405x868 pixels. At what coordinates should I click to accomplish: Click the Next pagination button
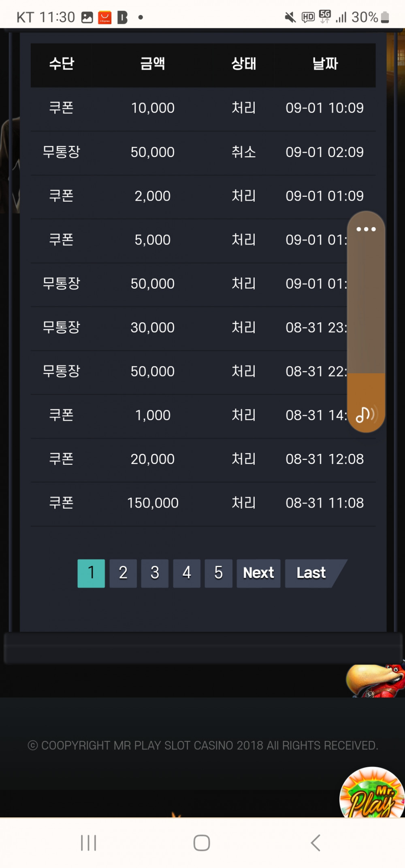coord(258,573)
